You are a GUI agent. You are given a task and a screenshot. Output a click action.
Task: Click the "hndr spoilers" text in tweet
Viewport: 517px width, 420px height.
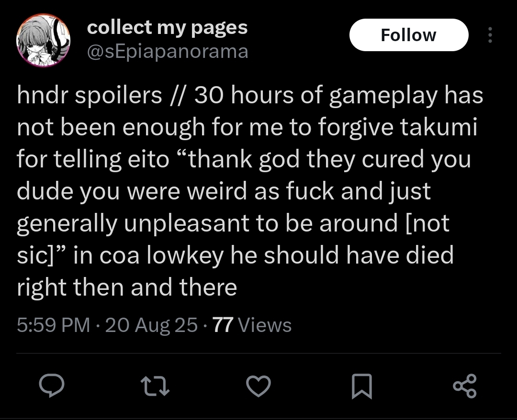tap(90, 96)
